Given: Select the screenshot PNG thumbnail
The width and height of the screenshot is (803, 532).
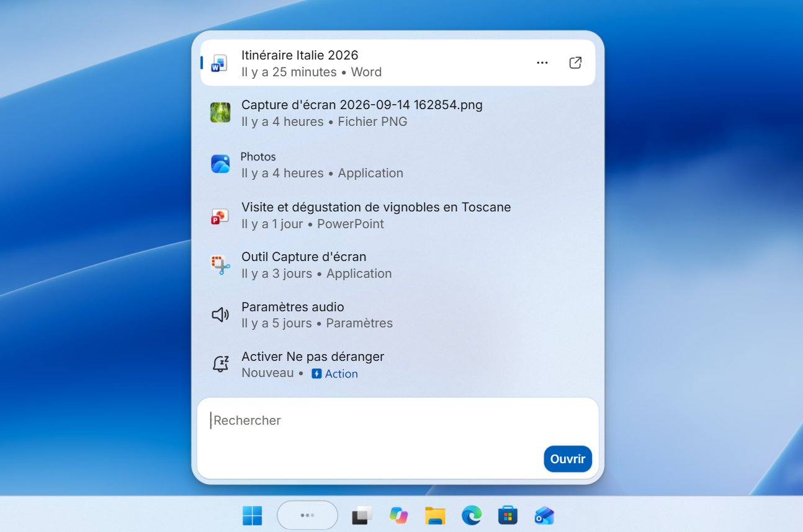Looking at the screenshot, I should pyautogui.click(x=220, y=112).
